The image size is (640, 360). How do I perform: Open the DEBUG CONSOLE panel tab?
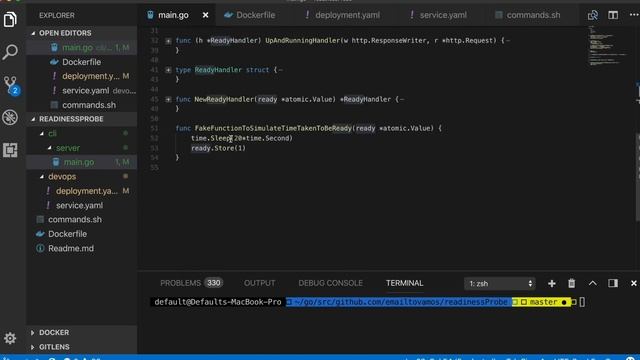(330, 283)
